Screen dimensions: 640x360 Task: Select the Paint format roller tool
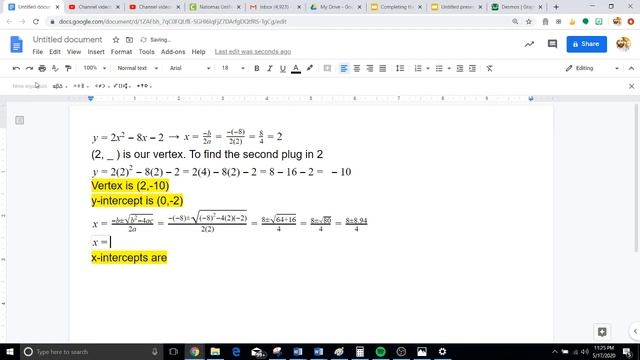68,69
